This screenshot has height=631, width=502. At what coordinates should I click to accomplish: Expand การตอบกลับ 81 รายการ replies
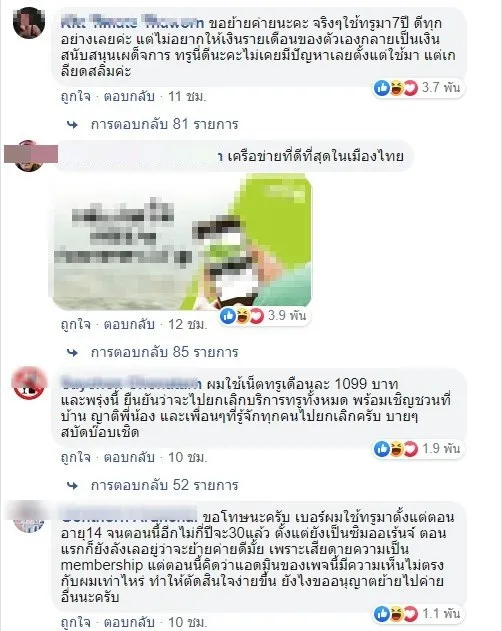pos(164,124)
